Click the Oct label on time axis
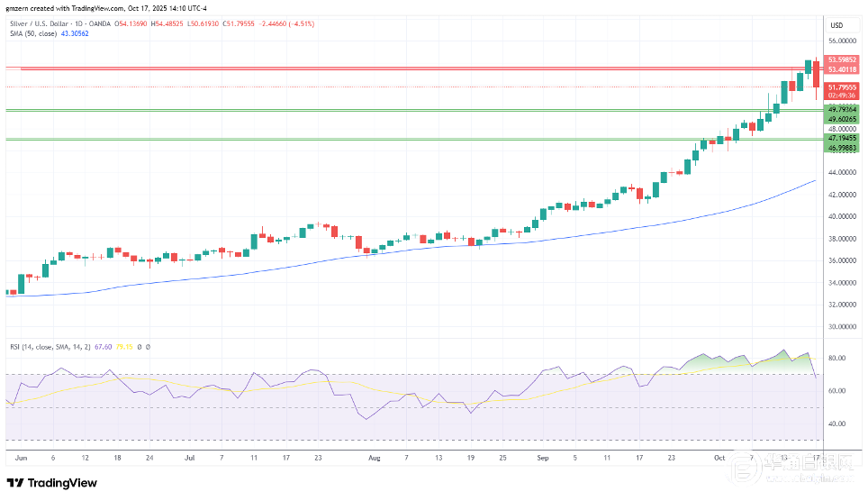Screen dimensions: 868x501 tap(721, 457)
